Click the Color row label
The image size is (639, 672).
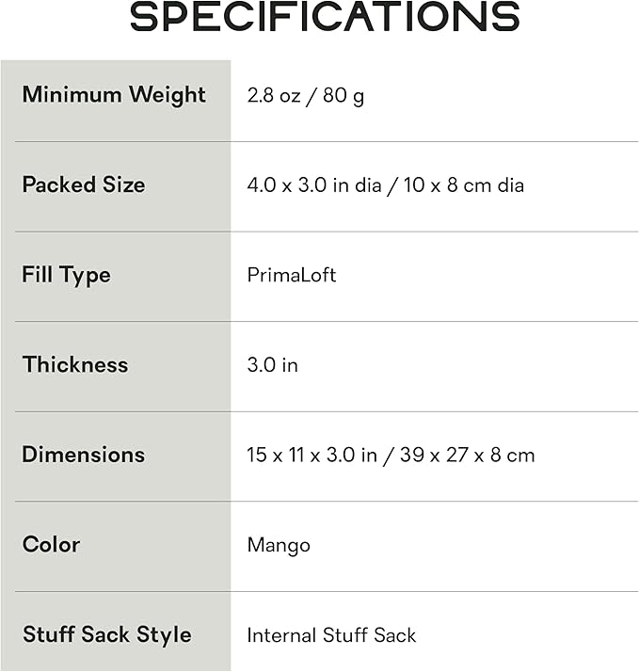pyautogui.click(x=52, y=544)
